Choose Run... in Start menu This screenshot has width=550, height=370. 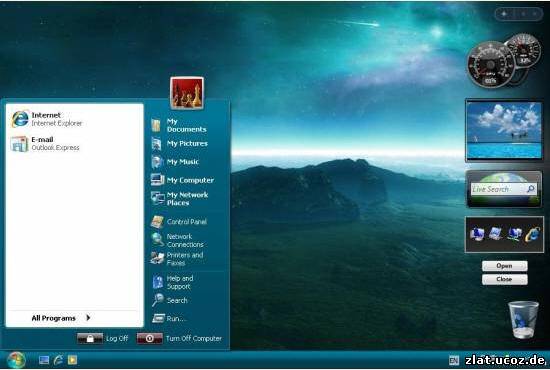[x=168, y=318]
